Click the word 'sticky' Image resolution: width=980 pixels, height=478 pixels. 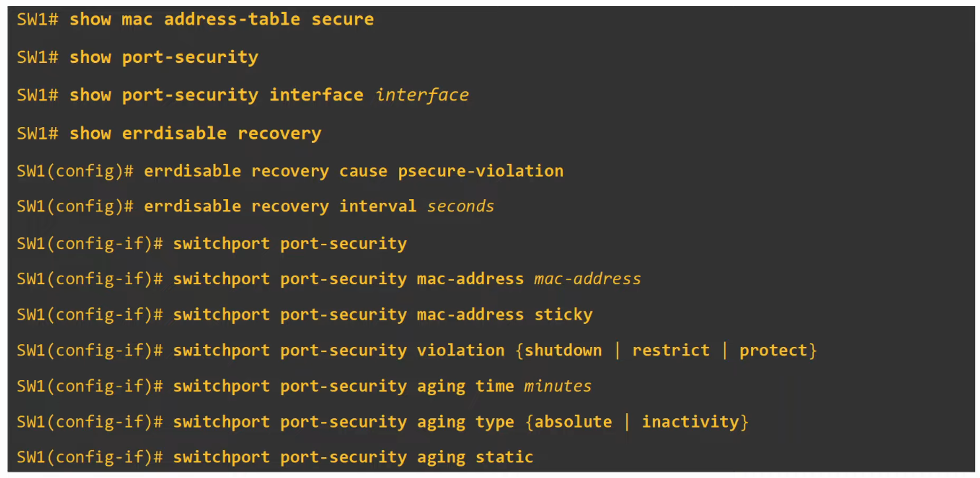coord(563,314)
